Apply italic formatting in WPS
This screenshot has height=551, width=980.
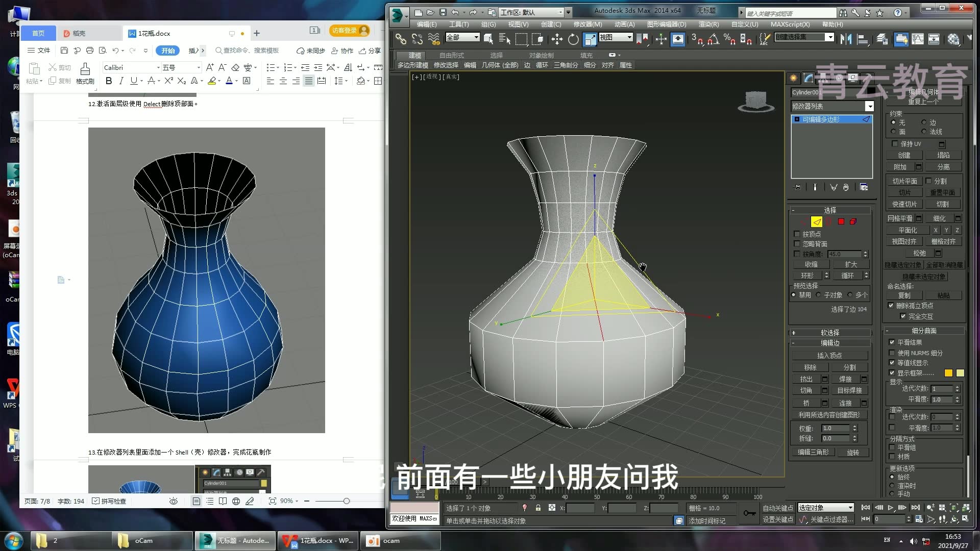tap(121, 81)
